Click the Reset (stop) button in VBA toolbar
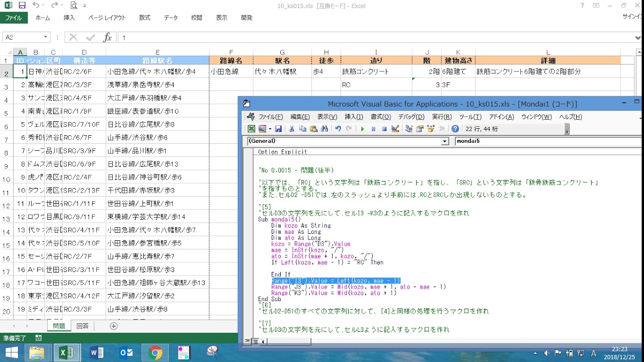The image size is (644, 362). (x=384, y=129)
